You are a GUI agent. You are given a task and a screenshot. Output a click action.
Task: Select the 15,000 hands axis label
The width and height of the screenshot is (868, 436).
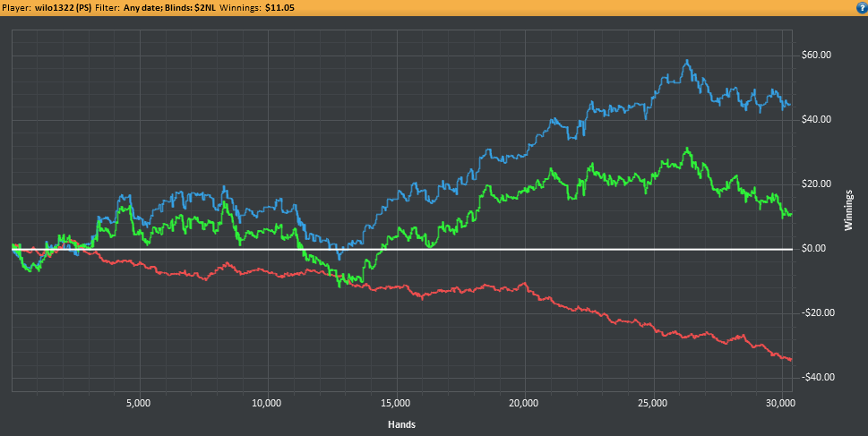point(395,404)
